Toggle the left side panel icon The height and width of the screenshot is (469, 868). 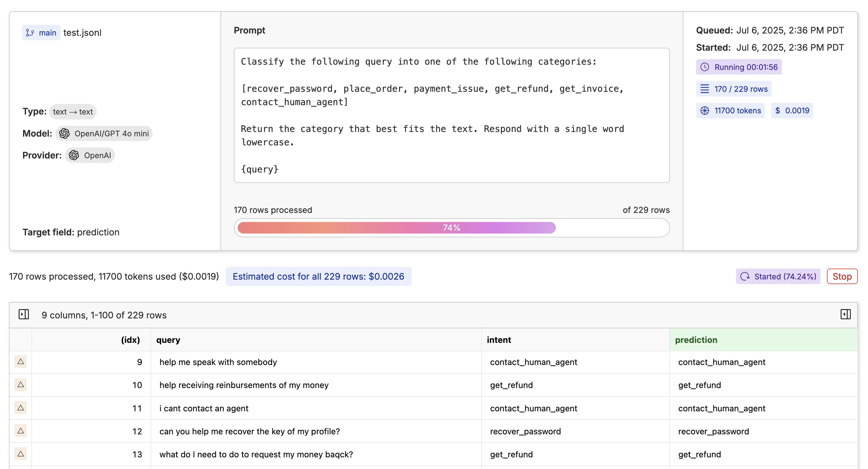tap(24, 314)
